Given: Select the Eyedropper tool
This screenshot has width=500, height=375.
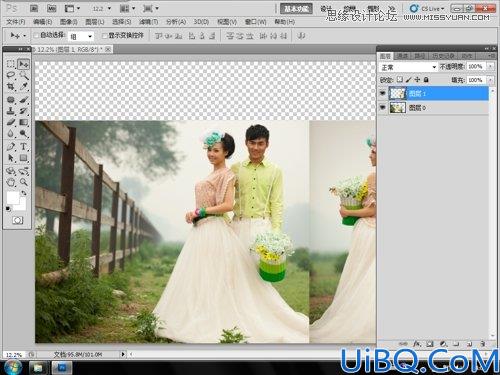Looking at the screenshot, I should [x=23, y=87].
